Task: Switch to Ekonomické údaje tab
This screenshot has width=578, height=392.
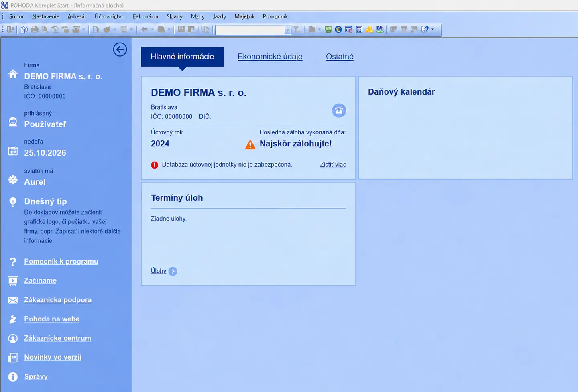Action: [270, 57]
